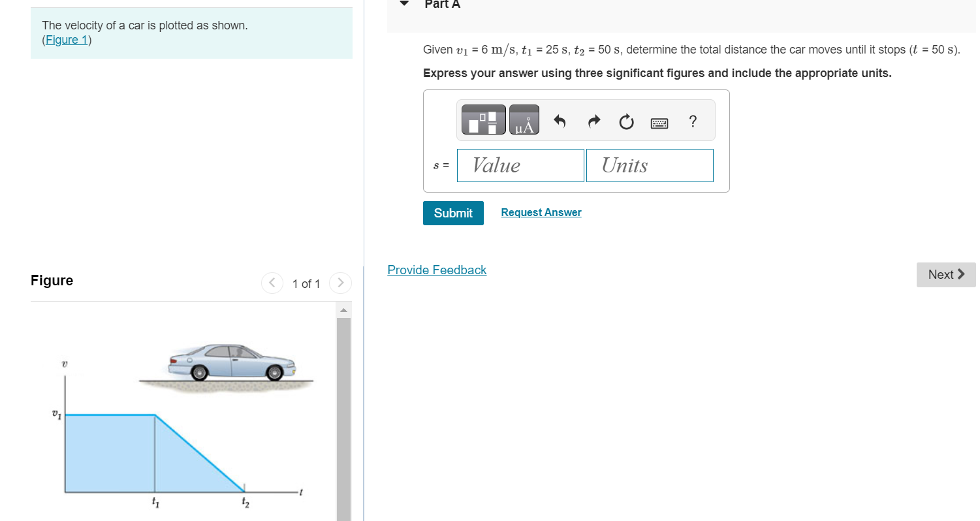
Task: Advance with the Next button
Action: [945, 274]
